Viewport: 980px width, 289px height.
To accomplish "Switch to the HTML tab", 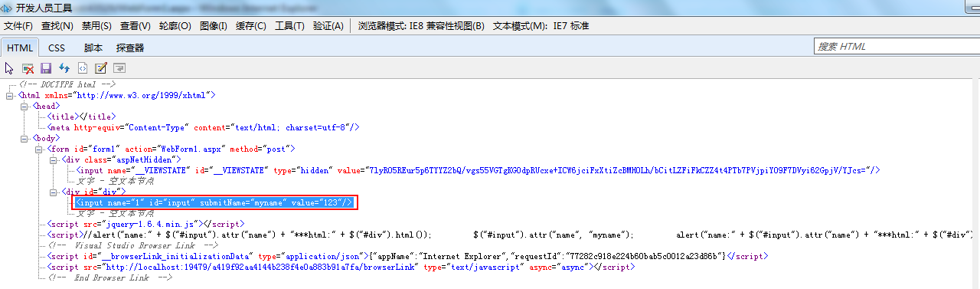I will tap(20, 48).
